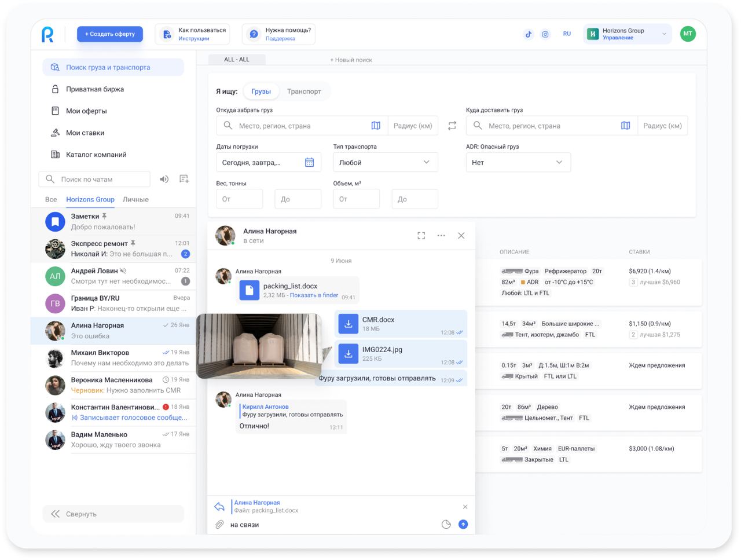Viewport: 741px width, 560px height.
Task: Click weight От field
Action: 240,199
